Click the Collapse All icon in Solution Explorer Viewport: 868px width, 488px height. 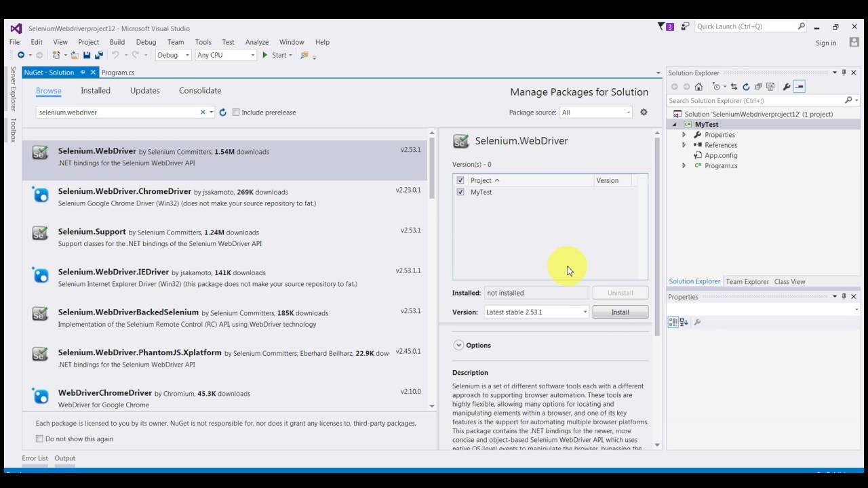(758, 86)
